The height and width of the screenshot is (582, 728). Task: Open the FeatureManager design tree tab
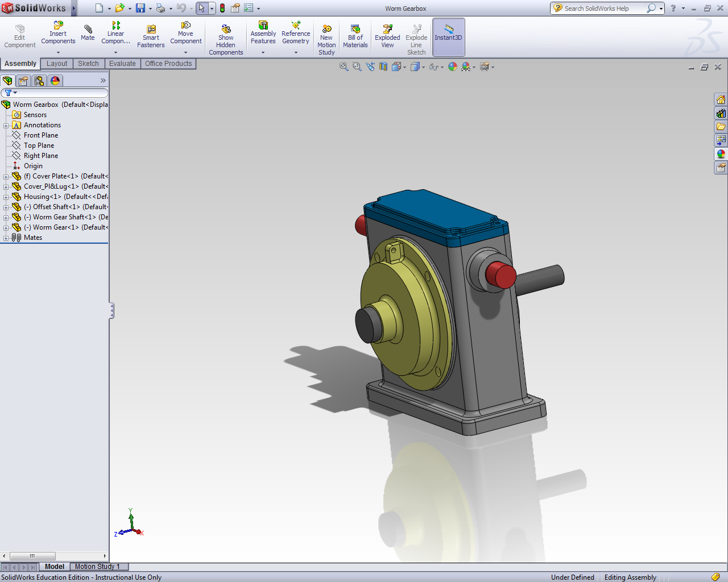point(7,81)
